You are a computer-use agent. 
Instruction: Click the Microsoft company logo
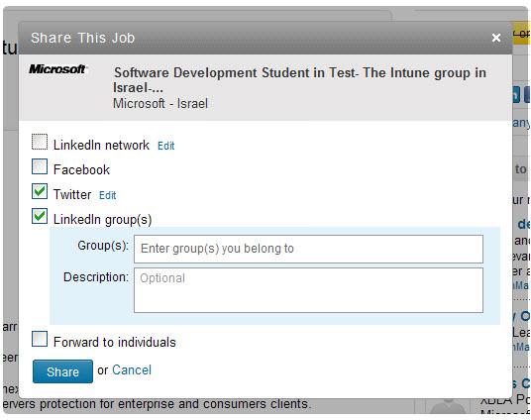(57, 69)
